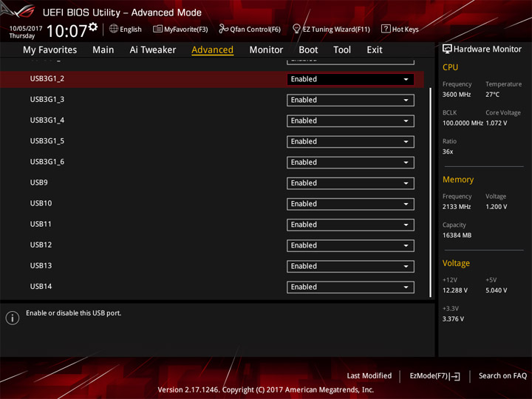Click Last Modified
The width and height of the screenshot is (532, 399).
click(x=369, y=375)
